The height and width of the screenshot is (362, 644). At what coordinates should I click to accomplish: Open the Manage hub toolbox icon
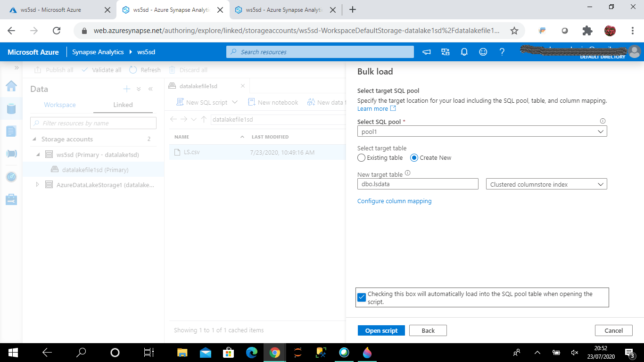point(11,199)
